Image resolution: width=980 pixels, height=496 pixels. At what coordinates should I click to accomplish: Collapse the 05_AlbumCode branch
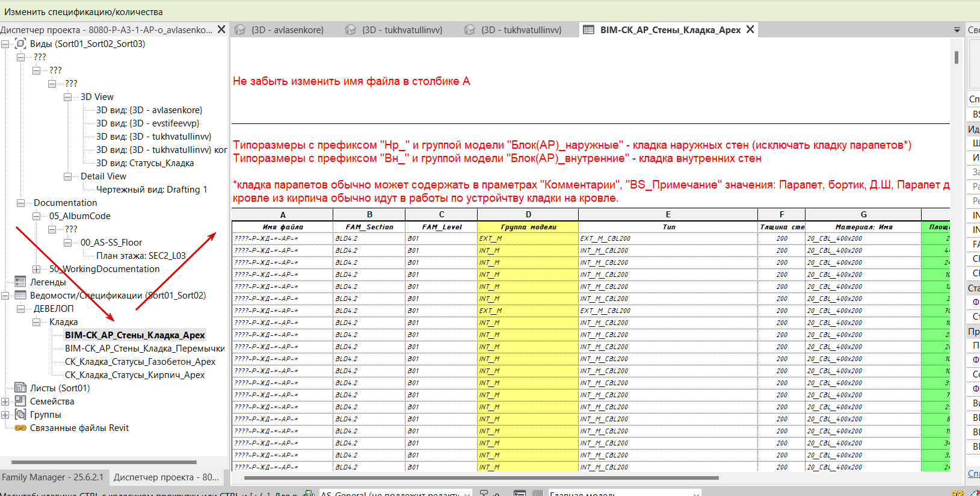37,215
